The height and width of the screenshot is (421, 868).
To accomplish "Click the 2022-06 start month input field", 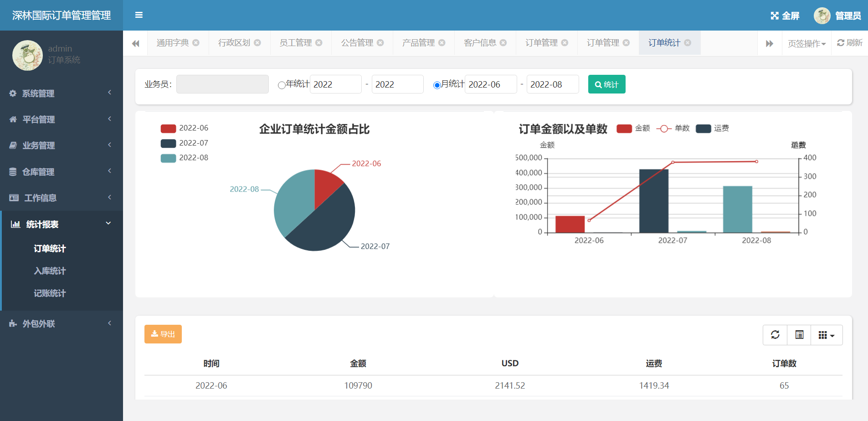I will click(x=491, y=84).
